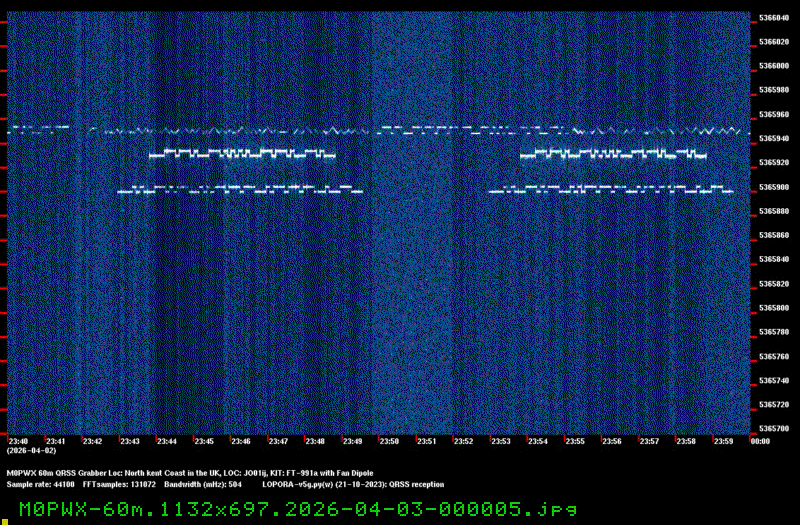Click the 5366040 frequency label

[x=774, y=18]
